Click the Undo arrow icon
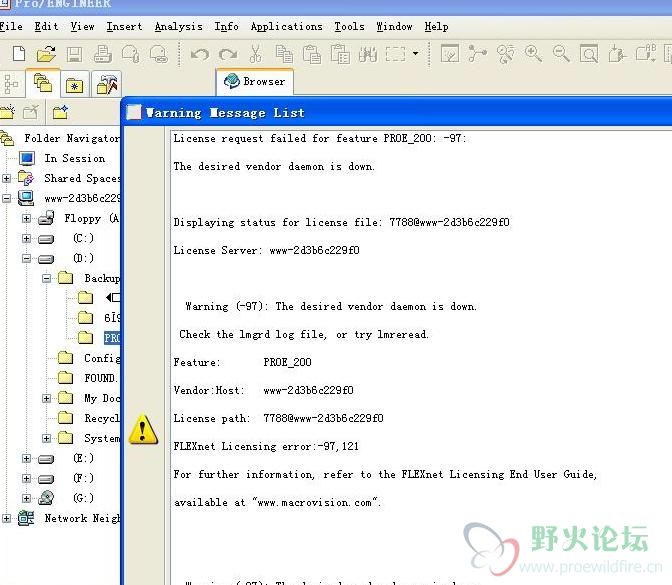This screenshot has width=672, height=585. tap(200, 54)
